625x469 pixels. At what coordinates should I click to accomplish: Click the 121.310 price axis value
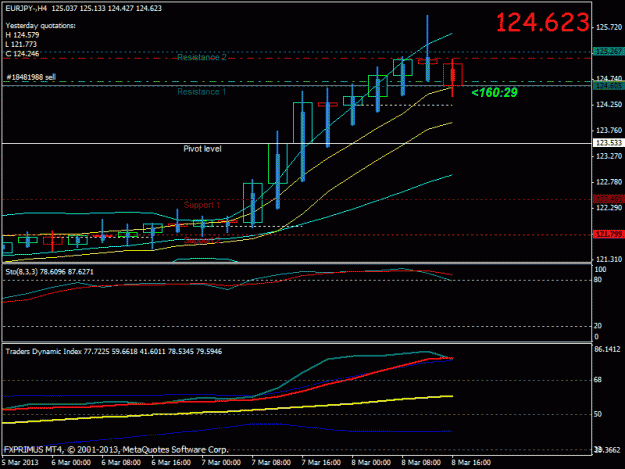click(x=609, y=259)
